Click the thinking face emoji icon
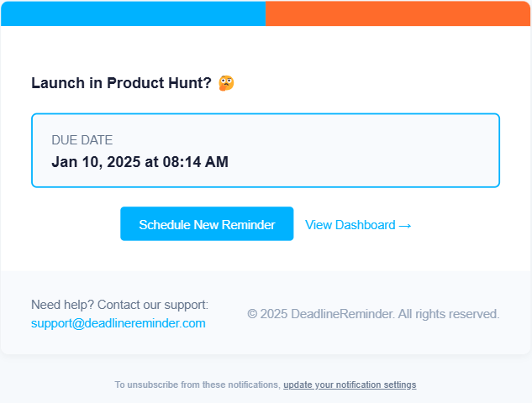The image size is (532, 403). 226,83
